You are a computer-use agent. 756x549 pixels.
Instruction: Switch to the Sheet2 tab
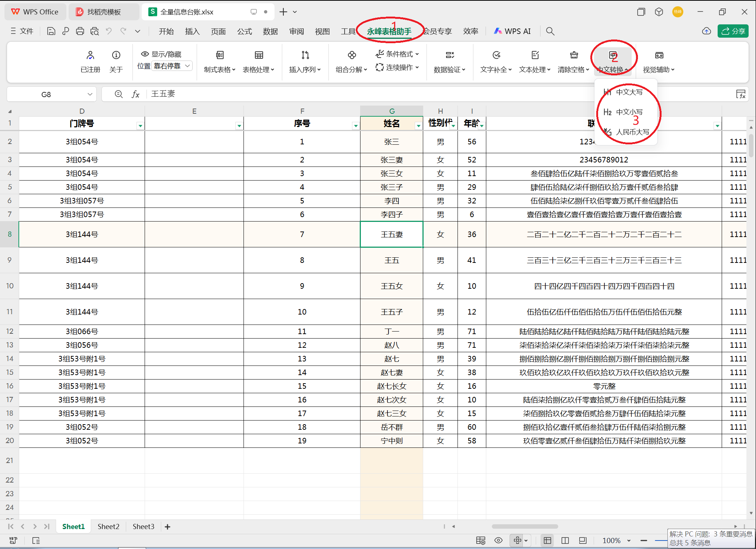click(x=108, y=526)
